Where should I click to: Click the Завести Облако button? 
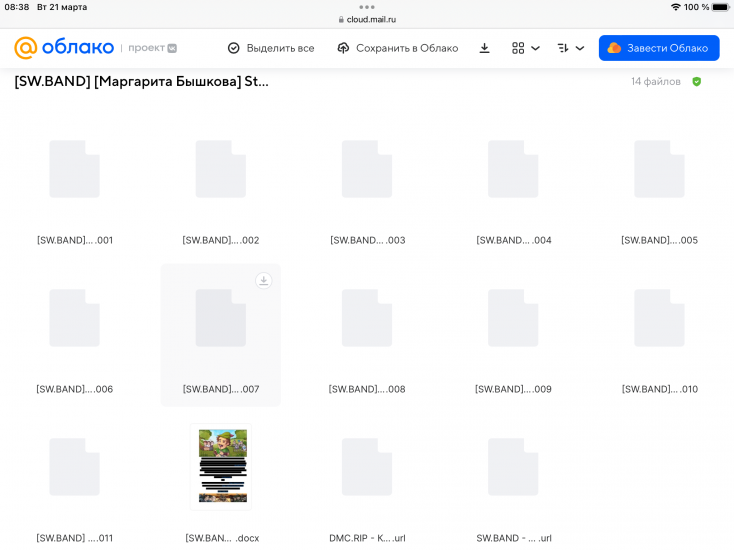[658, 48]
